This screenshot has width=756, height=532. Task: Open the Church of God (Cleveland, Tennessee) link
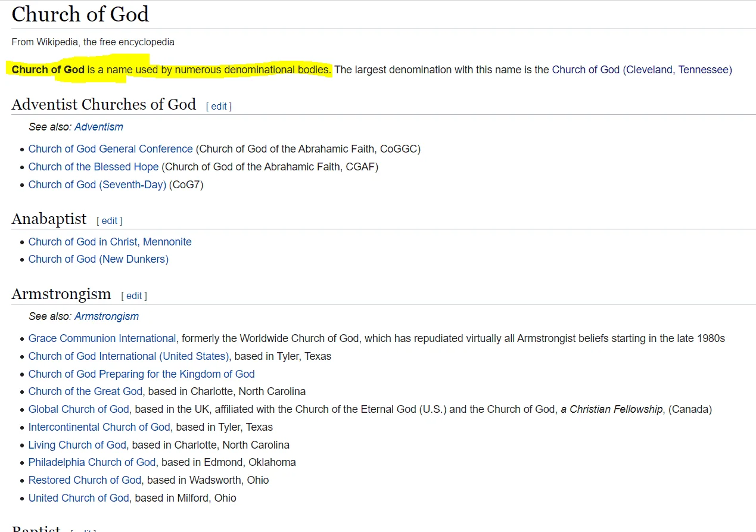(x=642, y=70)
